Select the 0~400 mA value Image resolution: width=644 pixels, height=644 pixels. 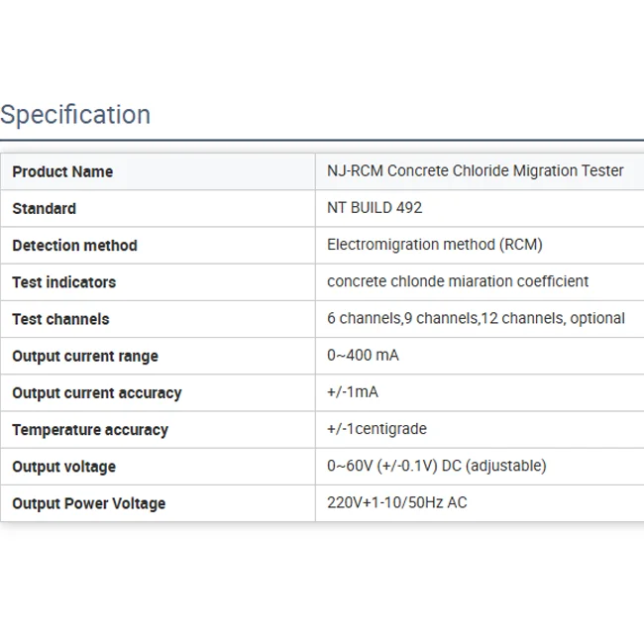(363, 356)
